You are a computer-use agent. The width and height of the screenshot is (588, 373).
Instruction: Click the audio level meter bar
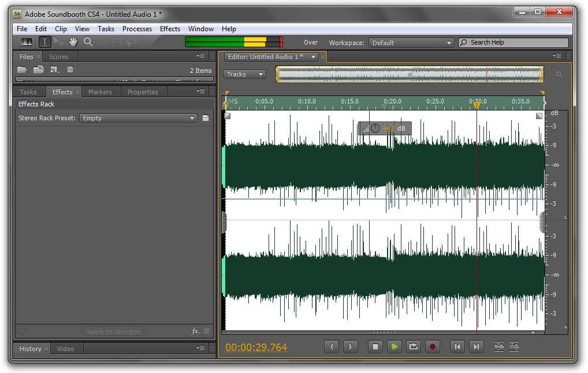(233, 42)
